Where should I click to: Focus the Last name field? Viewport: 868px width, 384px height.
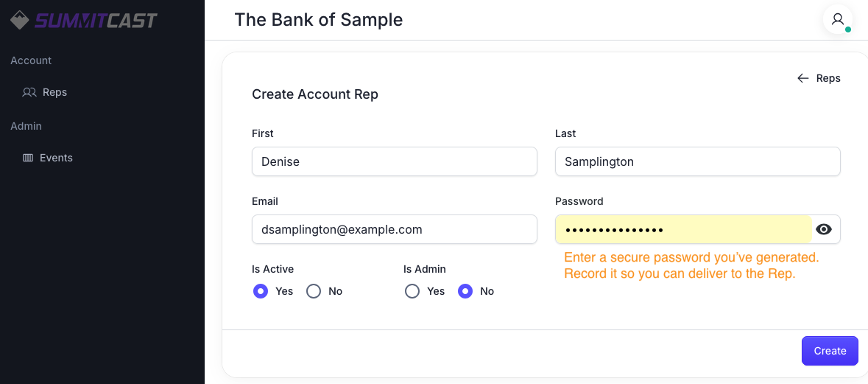click(x=697, y=162)
